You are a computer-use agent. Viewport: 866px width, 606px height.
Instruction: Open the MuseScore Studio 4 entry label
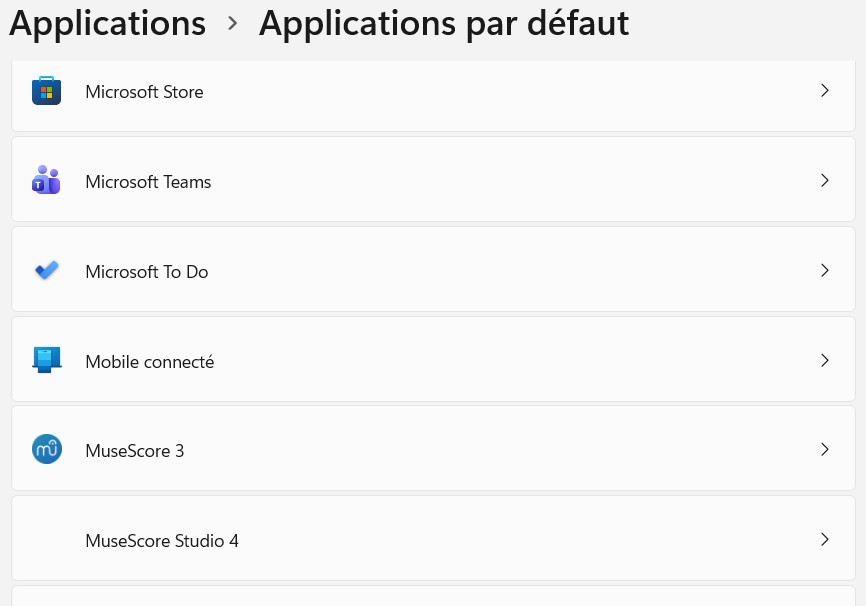162,541
